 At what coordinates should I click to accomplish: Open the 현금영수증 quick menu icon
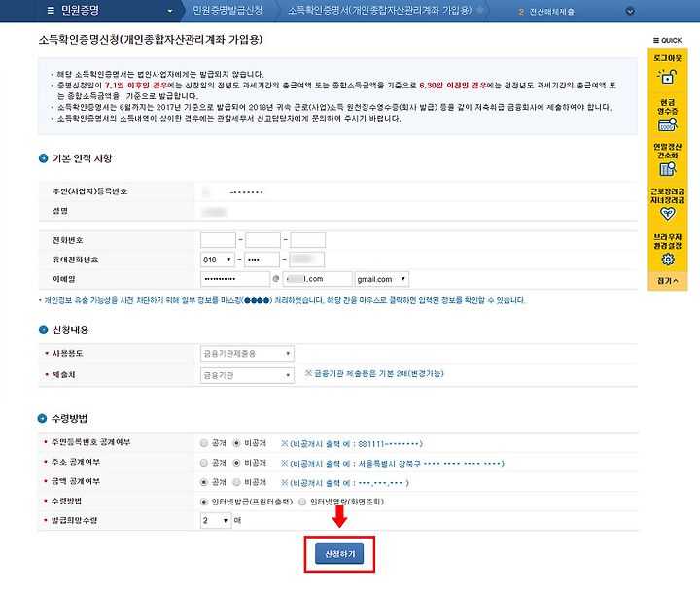667,125
